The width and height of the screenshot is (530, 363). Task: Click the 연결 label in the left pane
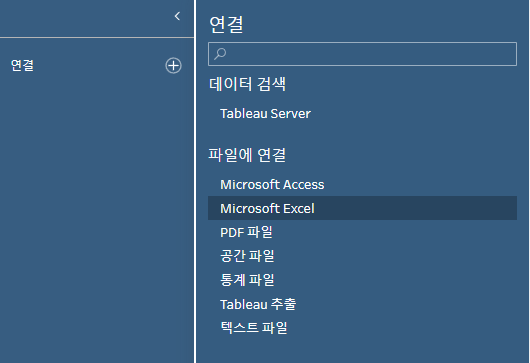click(x=22, y=65)
